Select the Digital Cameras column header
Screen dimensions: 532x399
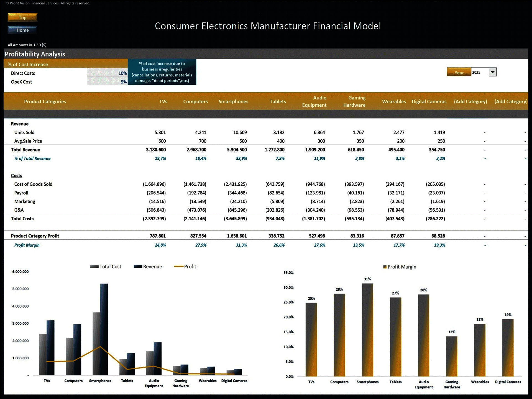(429, 101)
